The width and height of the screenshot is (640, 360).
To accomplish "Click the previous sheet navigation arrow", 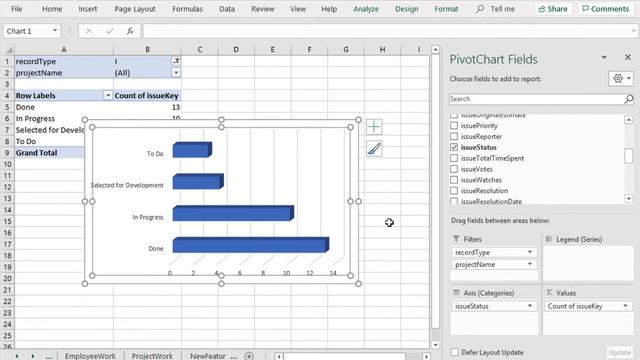I will pyautogui.click(x=17, y=356).
